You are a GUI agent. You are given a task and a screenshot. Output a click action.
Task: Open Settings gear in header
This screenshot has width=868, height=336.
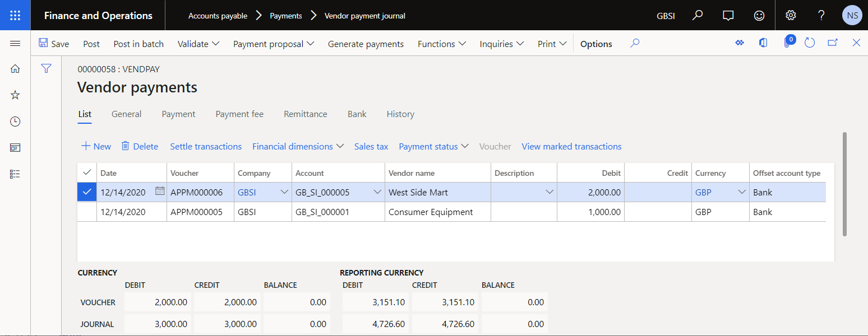pyautogui.click(x=791, y=15)
